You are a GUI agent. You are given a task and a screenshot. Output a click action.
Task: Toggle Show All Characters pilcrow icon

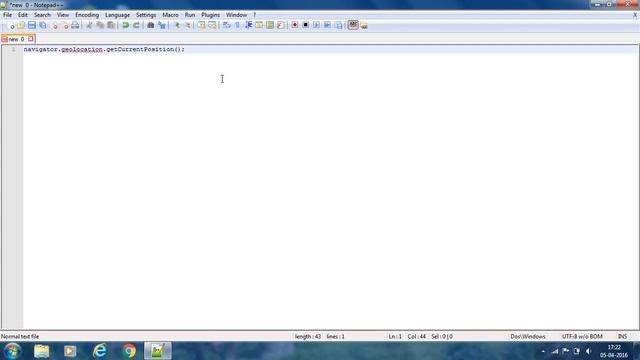click(237, 25)
